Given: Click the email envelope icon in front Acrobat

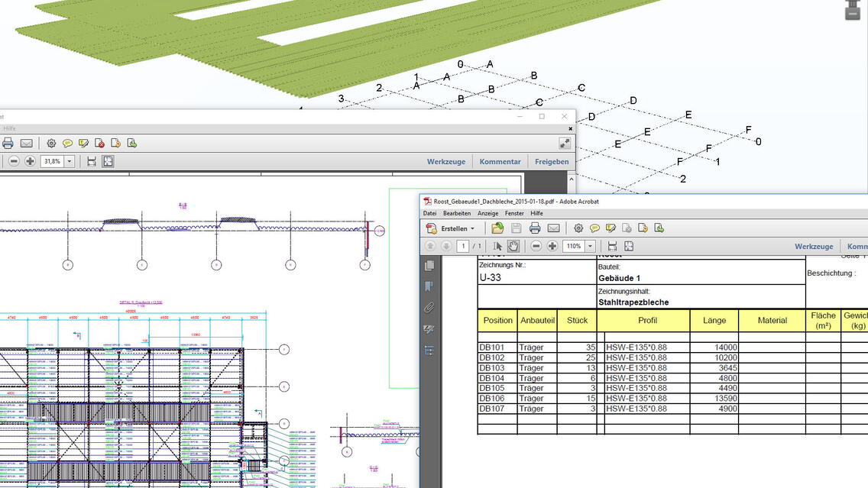Looking at the screenshot, I should click(x=553, y=228).
